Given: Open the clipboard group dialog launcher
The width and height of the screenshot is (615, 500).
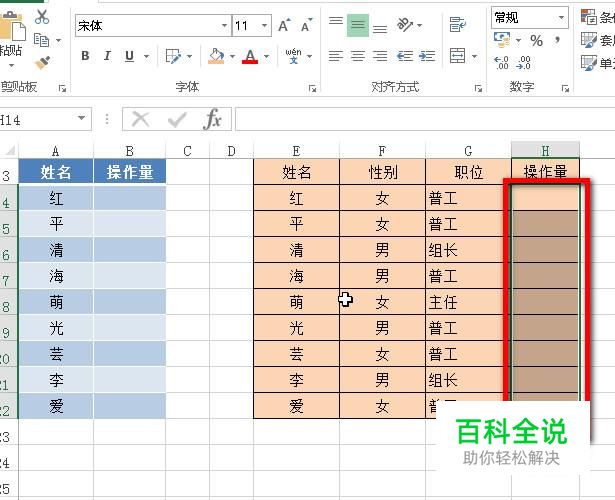Looking at the screenshot, I should point(62,89).
